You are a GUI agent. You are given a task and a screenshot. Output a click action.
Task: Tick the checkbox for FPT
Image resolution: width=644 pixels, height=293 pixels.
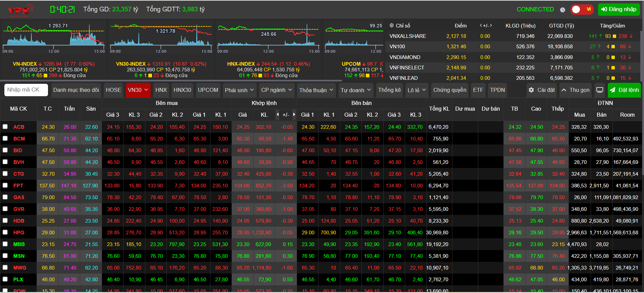(5, 185)
